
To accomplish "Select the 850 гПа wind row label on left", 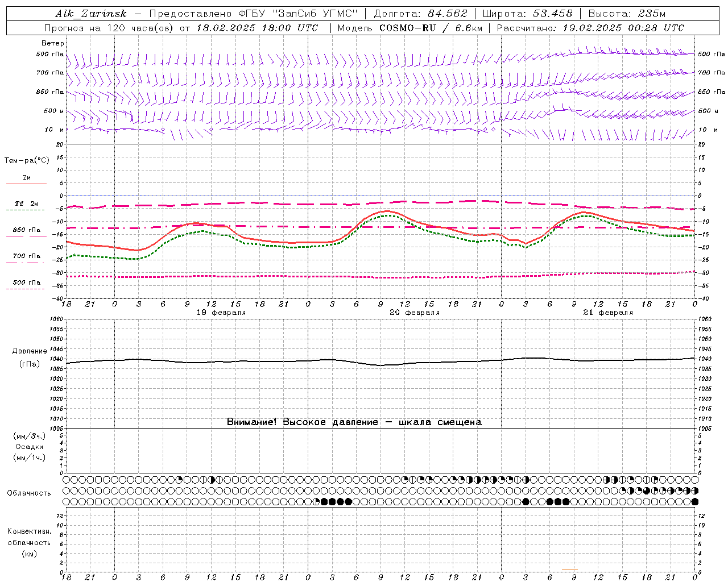I will (x=50, y=92).
